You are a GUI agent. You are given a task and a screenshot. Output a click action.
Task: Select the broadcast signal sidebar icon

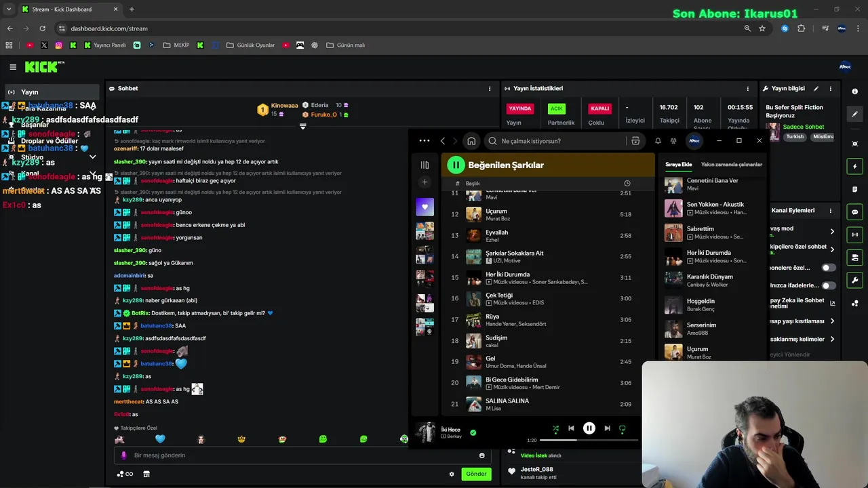tap(854, 235)
